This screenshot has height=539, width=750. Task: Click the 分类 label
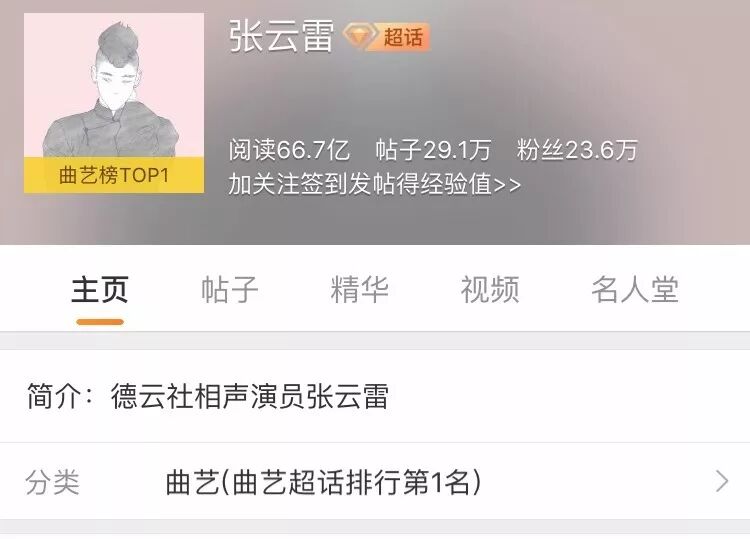tap(53, 482)
